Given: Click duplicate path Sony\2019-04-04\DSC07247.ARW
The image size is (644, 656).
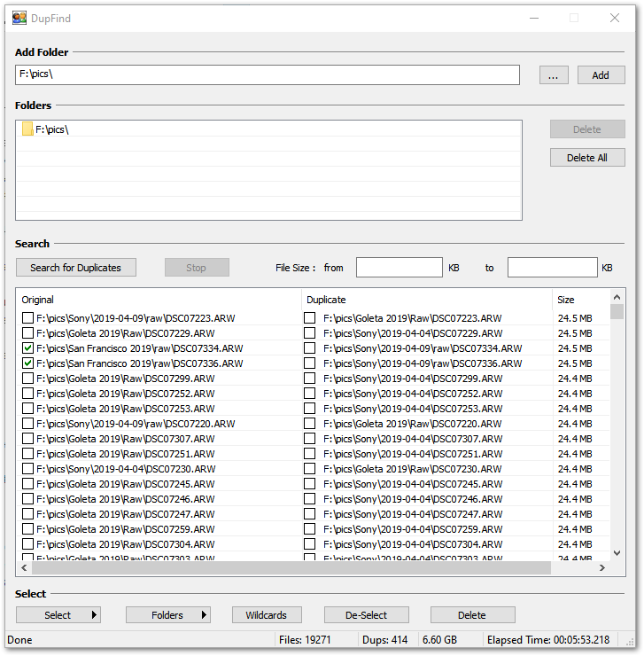Looking at the screenshot, I should tap(413, 514).
